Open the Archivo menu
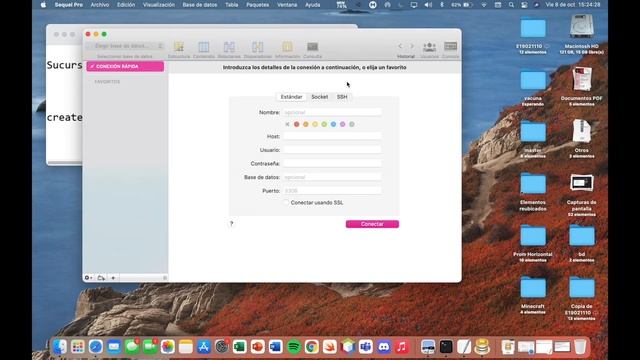The image size is (640, 360). pos(100,5)
